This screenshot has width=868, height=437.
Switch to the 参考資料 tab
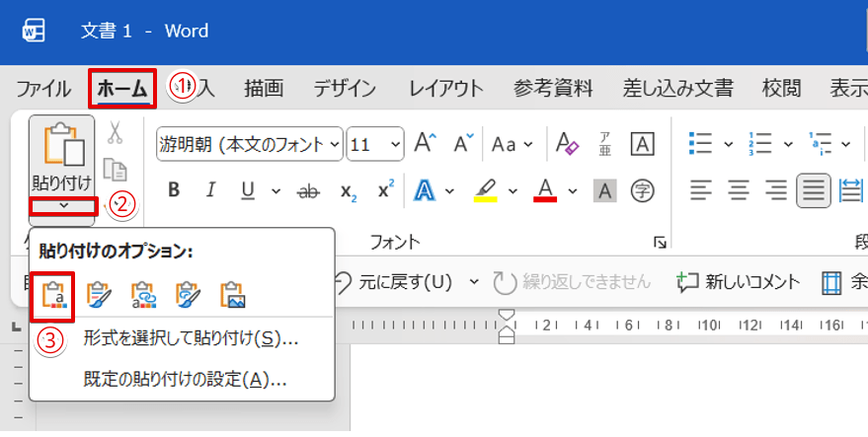[x=552, y=89]
